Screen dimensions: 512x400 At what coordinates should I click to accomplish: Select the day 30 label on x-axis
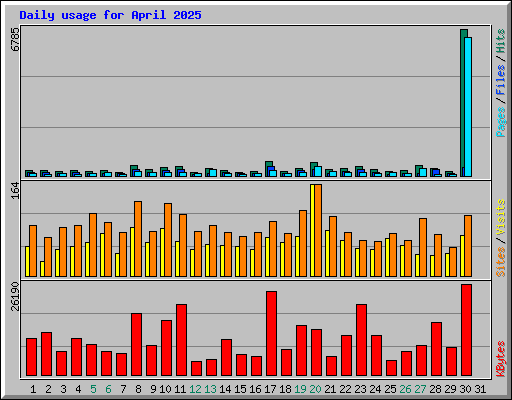coord(465,389)
